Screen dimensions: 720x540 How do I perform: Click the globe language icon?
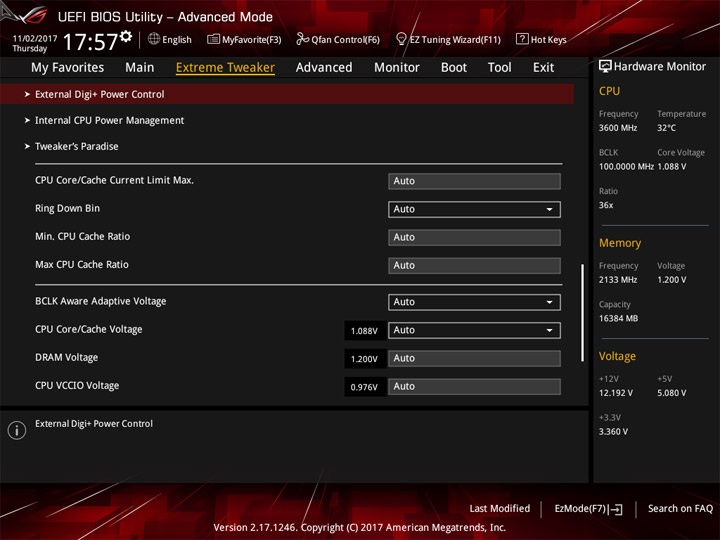(154, 39)
